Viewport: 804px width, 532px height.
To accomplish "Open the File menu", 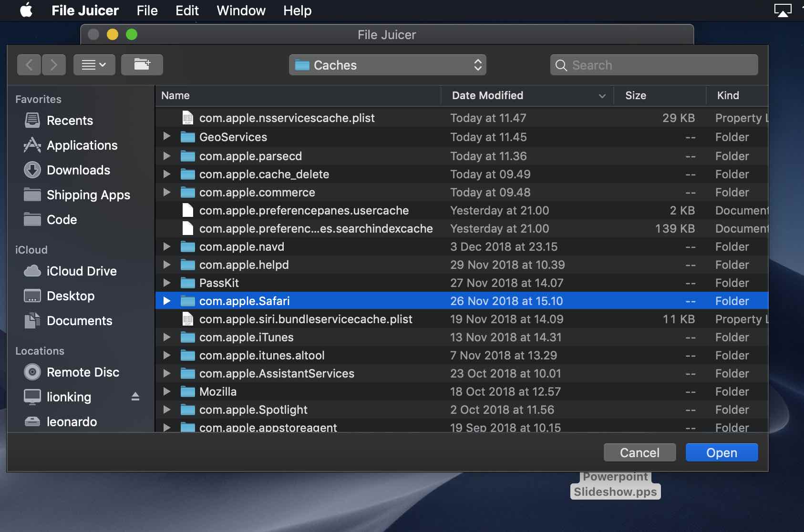I will point(147,10).
